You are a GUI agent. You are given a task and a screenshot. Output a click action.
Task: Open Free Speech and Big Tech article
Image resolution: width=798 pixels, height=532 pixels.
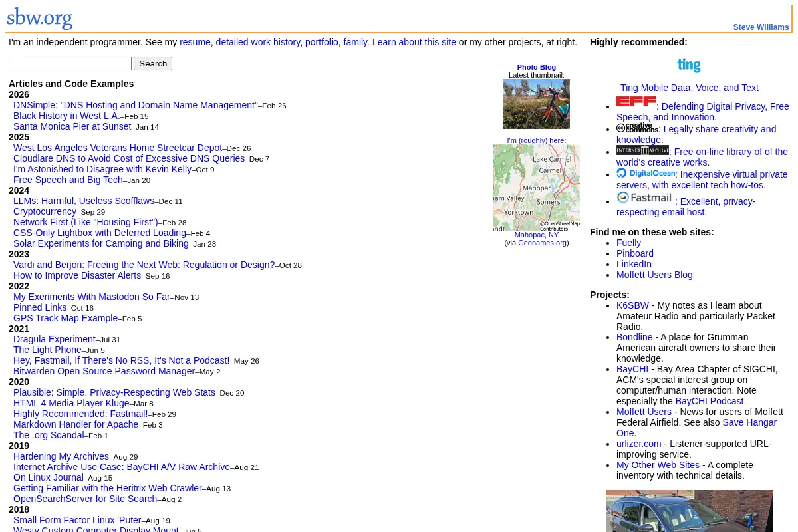point(68,180)
